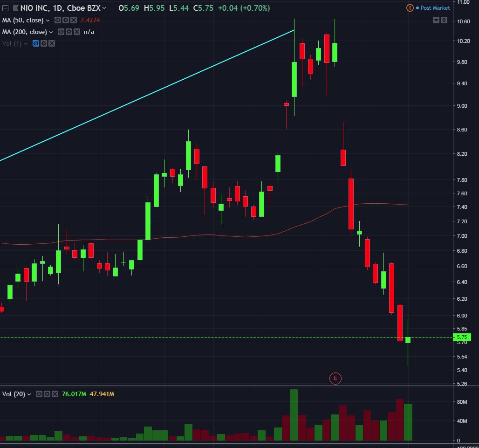Click the close price C5.75
Viewport: 479px width, 448px height.
click(203, 8)
